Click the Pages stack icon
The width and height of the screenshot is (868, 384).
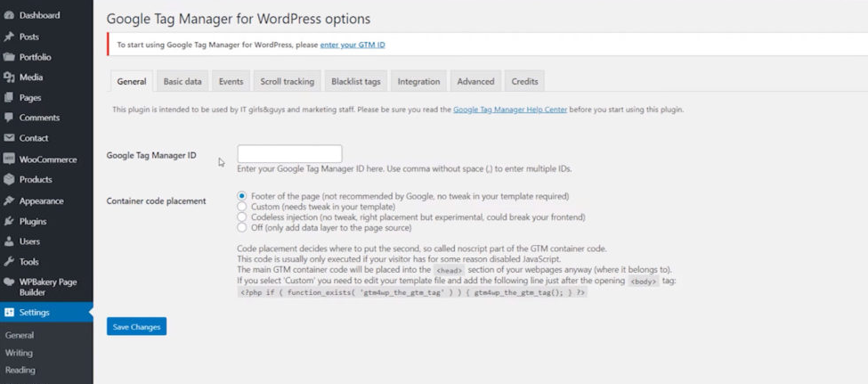pos(9,97)
